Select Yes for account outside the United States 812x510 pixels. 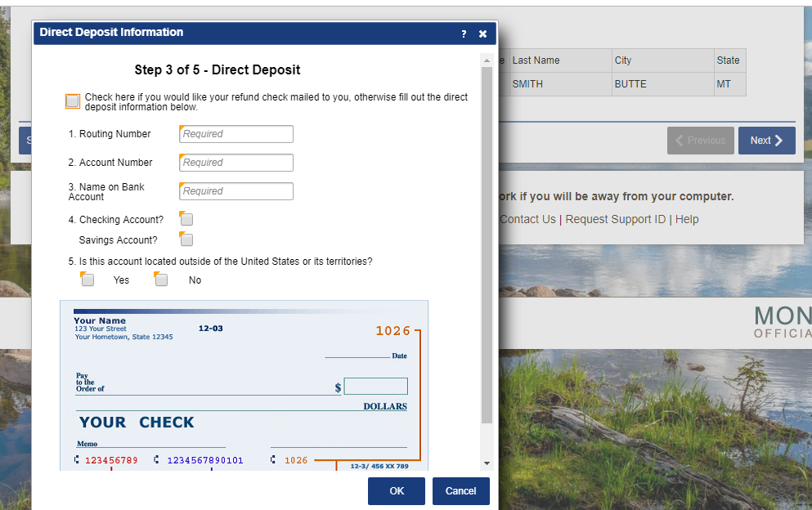click(x=87, y=279)
